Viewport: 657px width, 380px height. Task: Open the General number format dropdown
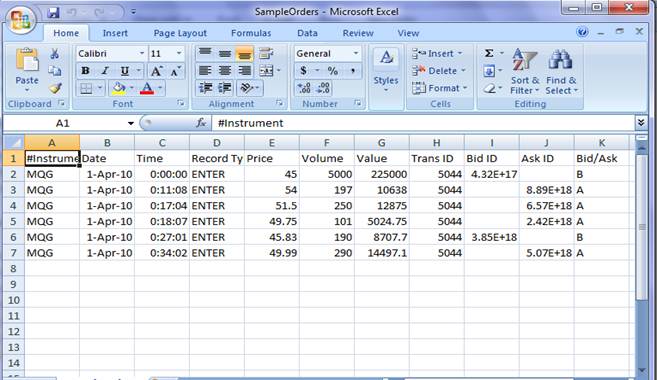(356, 53)
